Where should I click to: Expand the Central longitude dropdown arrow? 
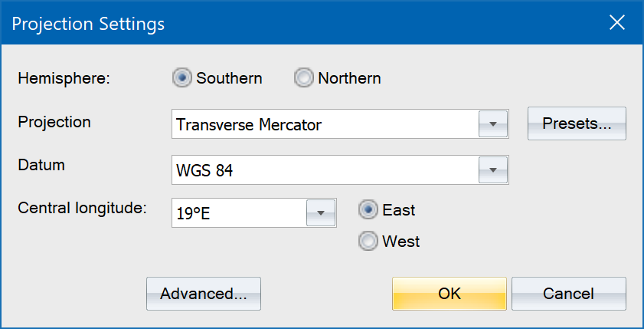[321, 213]
